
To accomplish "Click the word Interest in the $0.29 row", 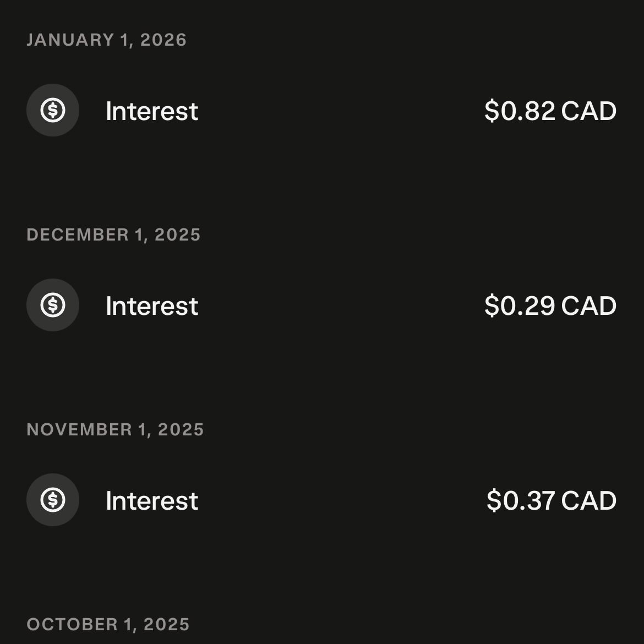I will click(x=152, y=306).
